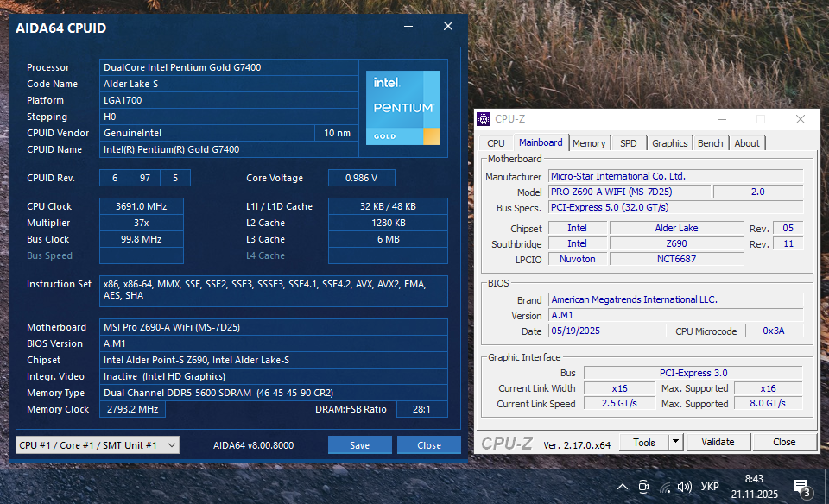Click the Instruction Set list field in AIDA64
The image size is (829, 504).
pyautogui.click(x=274, y=291)
